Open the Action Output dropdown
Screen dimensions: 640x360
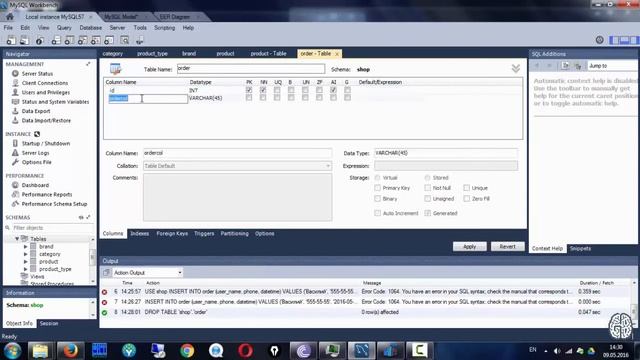[148, 272]
